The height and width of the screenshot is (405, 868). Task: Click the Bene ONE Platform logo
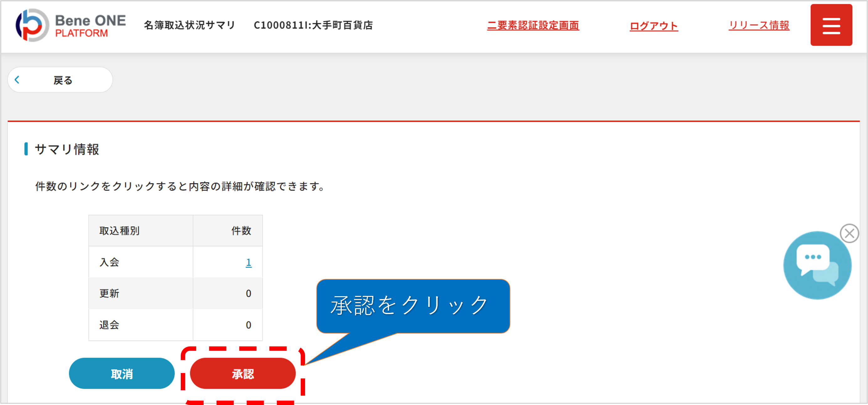coord(71,25)
